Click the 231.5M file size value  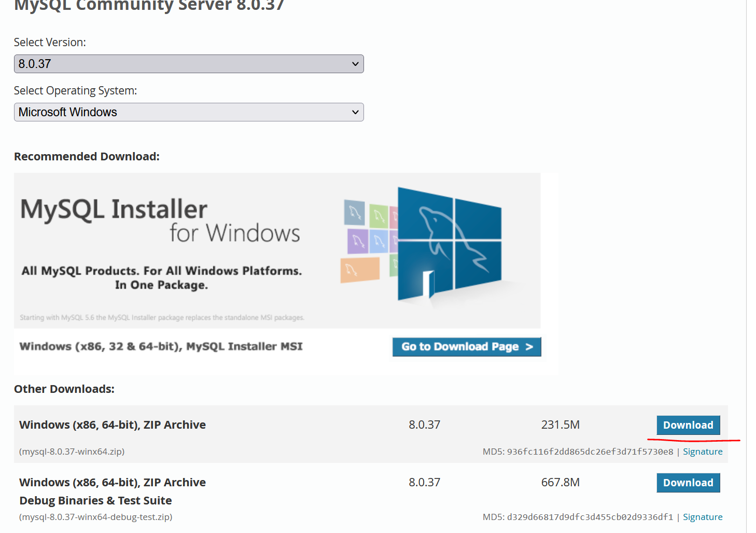coord(561,425)
